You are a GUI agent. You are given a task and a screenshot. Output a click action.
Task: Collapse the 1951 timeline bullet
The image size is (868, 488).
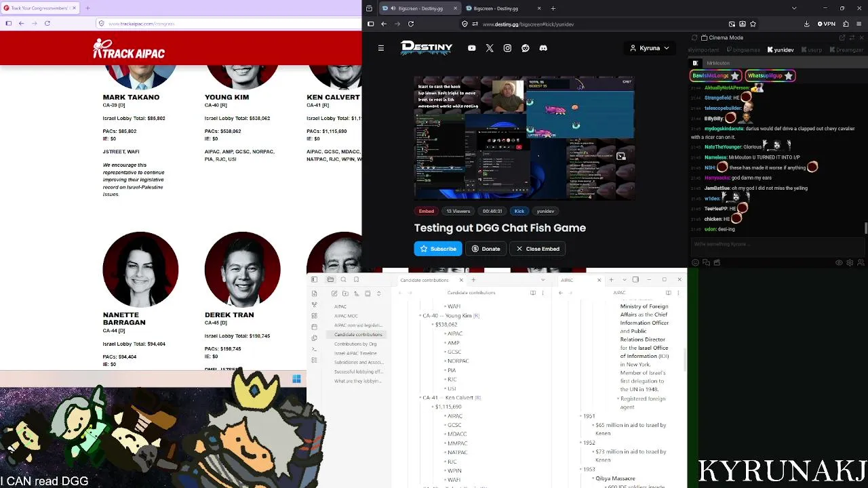581,416
